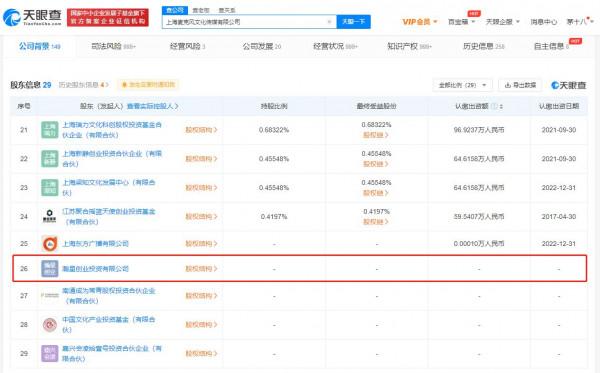Open 股权链 link in row 23

(375, 193)
